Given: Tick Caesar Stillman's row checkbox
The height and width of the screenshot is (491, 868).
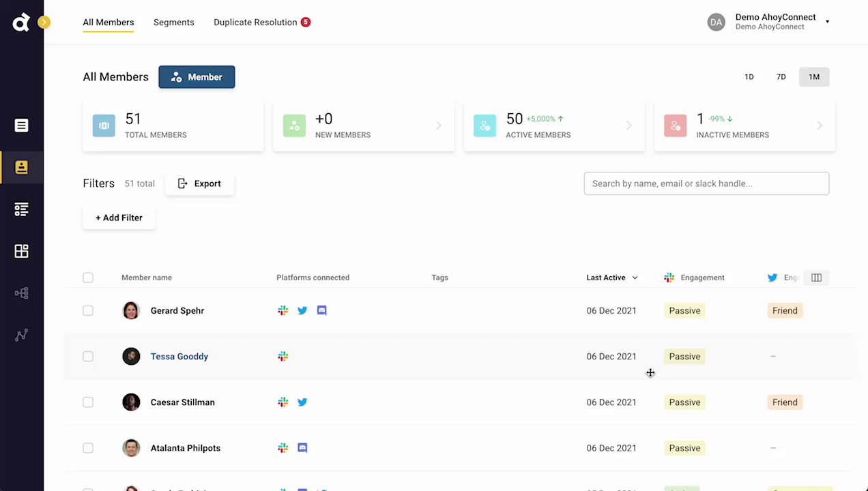Looking at the screenshot, I should (x=88, y=402).
